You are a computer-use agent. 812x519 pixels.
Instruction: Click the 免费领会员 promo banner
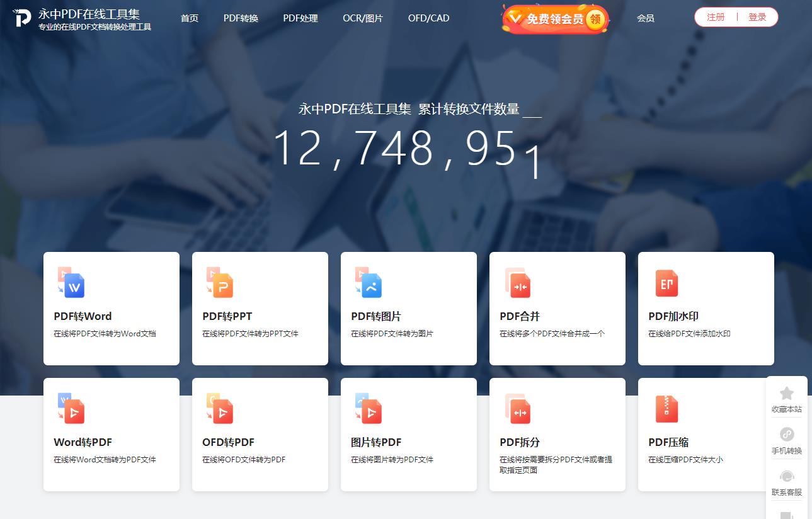[x=555, y=19]
